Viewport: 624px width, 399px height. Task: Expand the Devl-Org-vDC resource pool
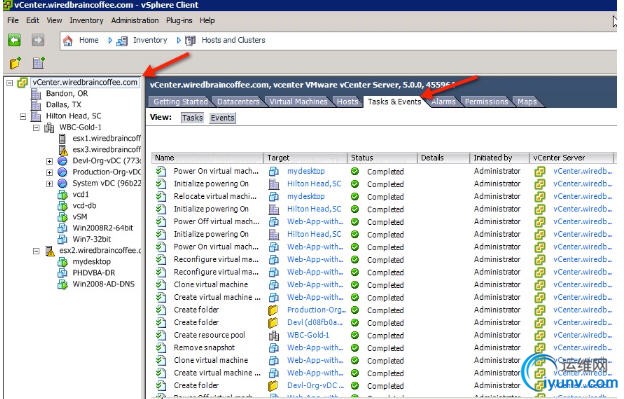point(49,162)
